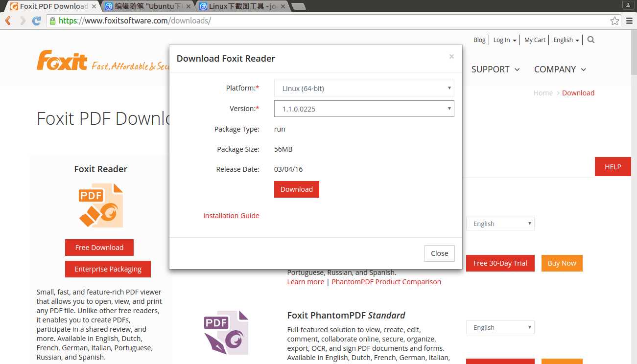Screen dimensions: 637x364
Task: Follow the Learn more link
Action: [x=306, y=282]
